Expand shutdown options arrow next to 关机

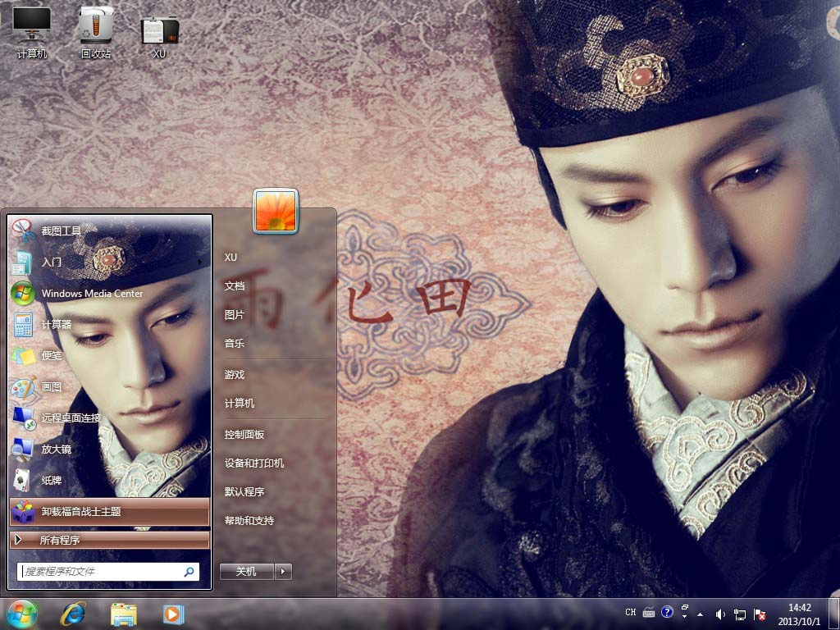284,572
